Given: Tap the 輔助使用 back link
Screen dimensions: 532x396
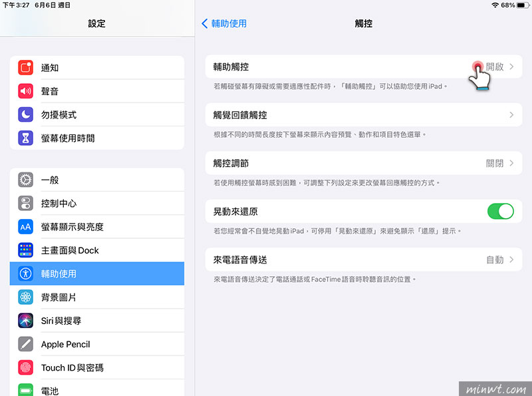Looking at the screenshot, I should point(229,23).
